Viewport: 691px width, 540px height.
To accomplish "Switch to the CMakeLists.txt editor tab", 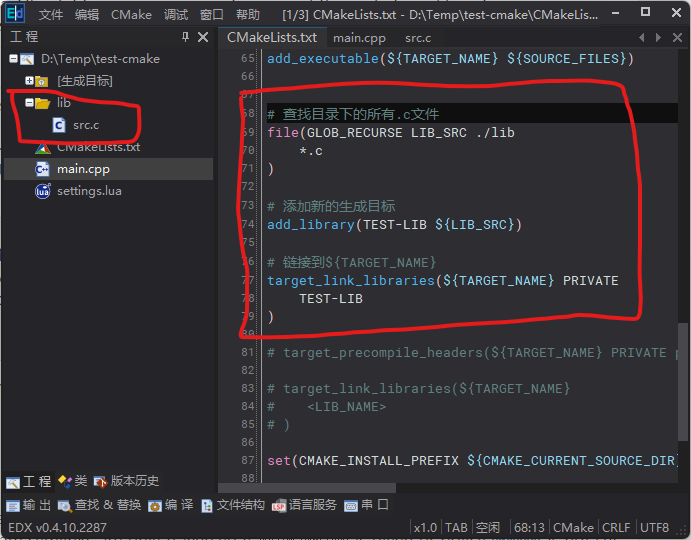I will 272,37.
